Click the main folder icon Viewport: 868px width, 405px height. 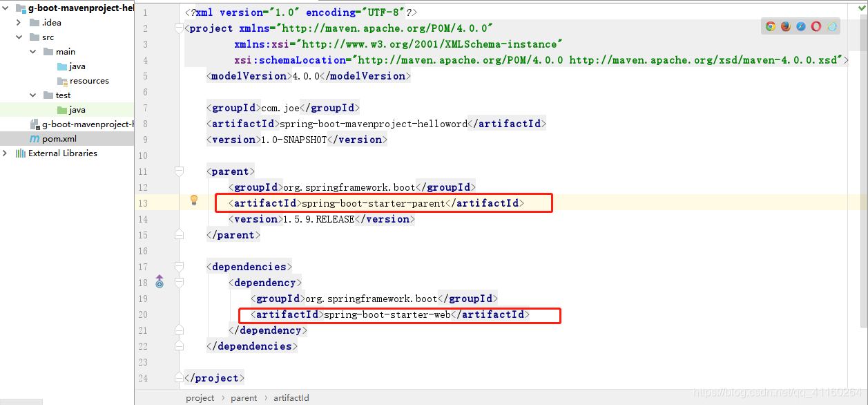[48, 52]
